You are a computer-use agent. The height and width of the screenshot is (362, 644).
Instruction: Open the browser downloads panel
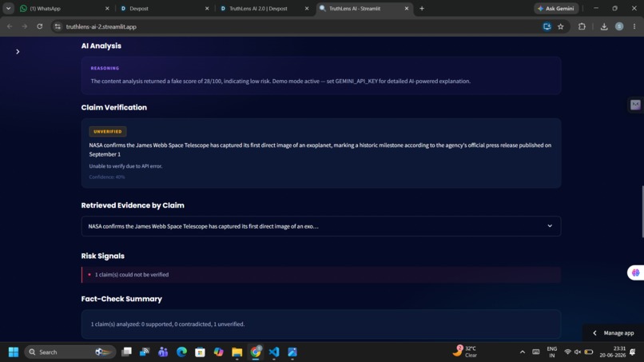point(604,26)
